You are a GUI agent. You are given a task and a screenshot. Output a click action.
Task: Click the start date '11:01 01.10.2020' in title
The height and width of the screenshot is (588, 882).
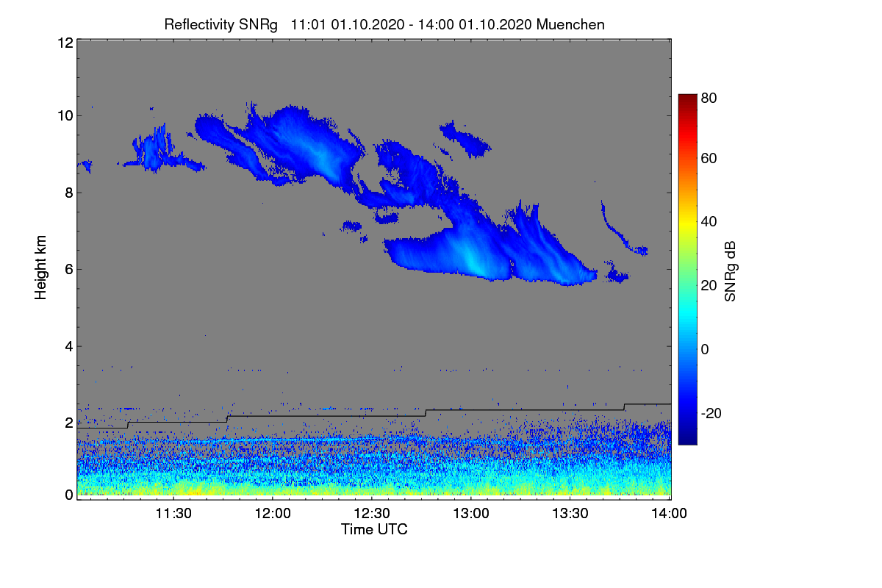[346, 24]
